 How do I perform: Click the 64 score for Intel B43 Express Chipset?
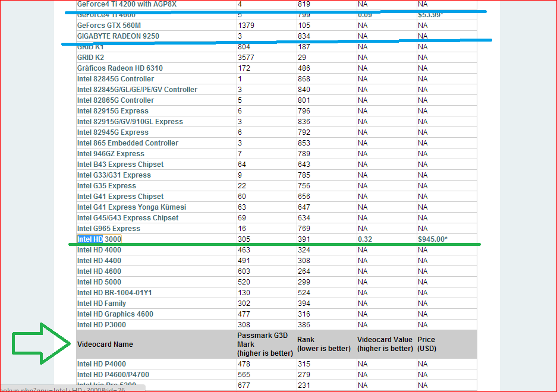(x=242, y=164)
